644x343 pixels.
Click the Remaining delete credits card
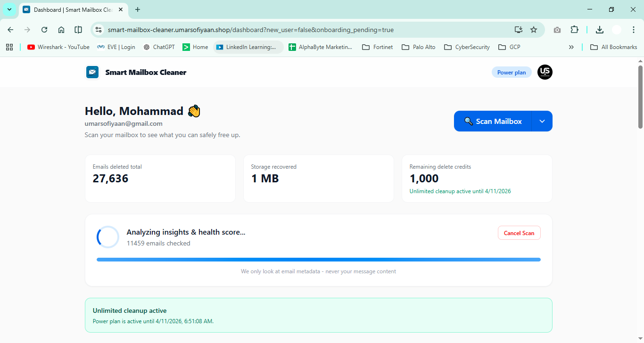[477, 179]
